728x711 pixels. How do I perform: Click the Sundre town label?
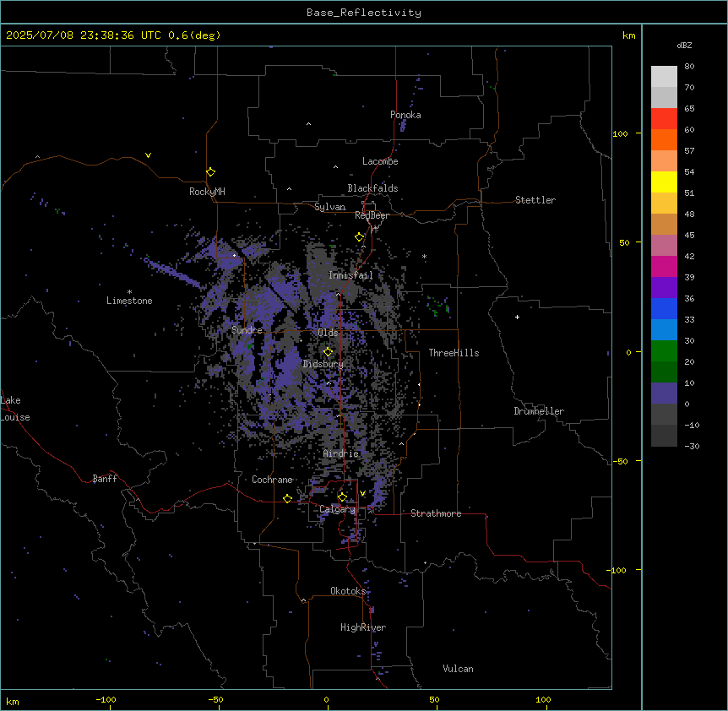[247, 330]
